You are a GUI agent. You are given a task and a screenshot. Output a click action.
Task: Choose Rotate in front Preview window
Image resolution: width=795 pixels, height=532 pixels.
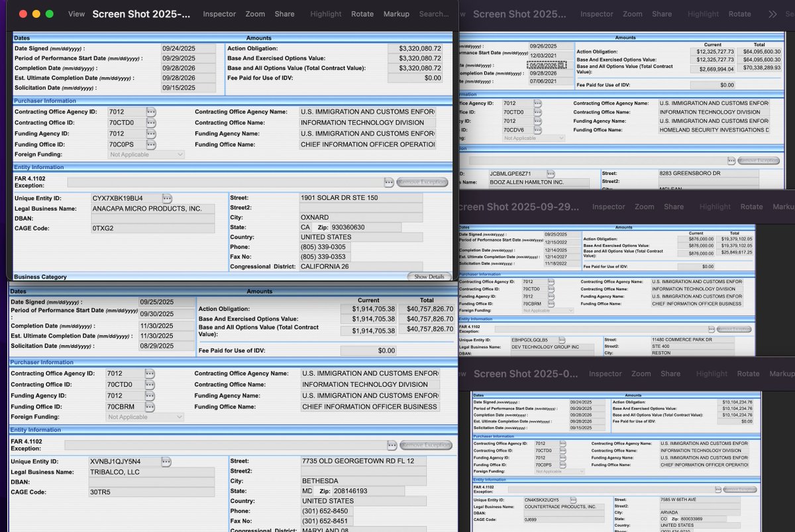pyautogui.click(x=362, y=14)
